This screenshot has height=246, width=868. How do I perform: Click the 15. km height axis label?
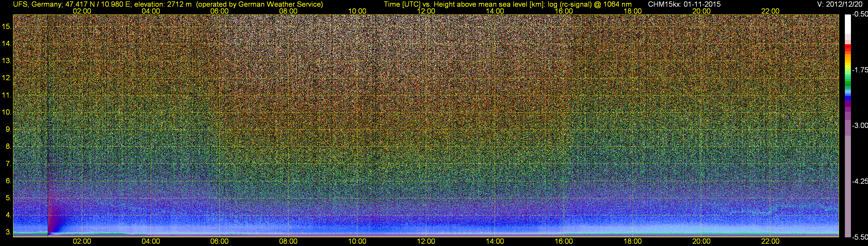7,27
